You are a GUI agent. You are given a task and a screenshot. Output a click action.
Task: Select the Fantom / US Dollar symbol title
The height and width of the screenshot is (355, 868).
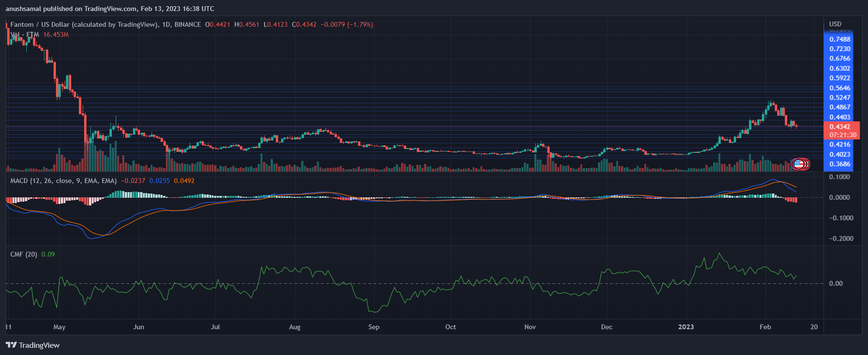[x=84, y=24]
